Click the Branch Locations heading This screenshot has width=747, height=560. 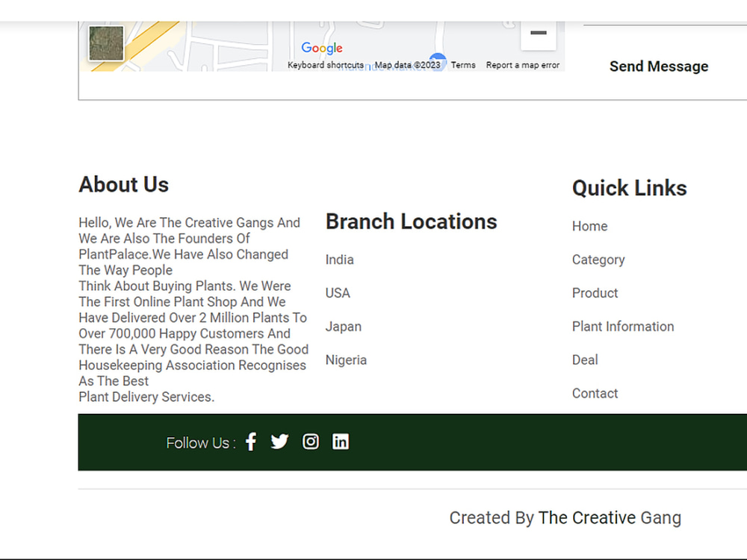411,222
